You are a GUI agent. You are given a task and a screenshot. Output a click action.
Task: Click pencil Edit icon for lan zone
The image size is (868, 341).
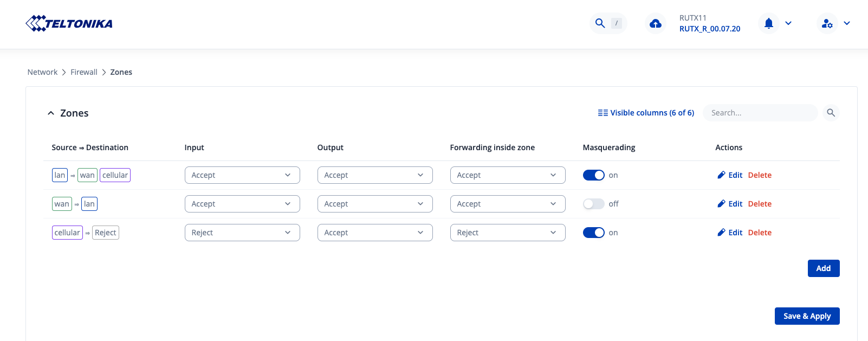721,175
